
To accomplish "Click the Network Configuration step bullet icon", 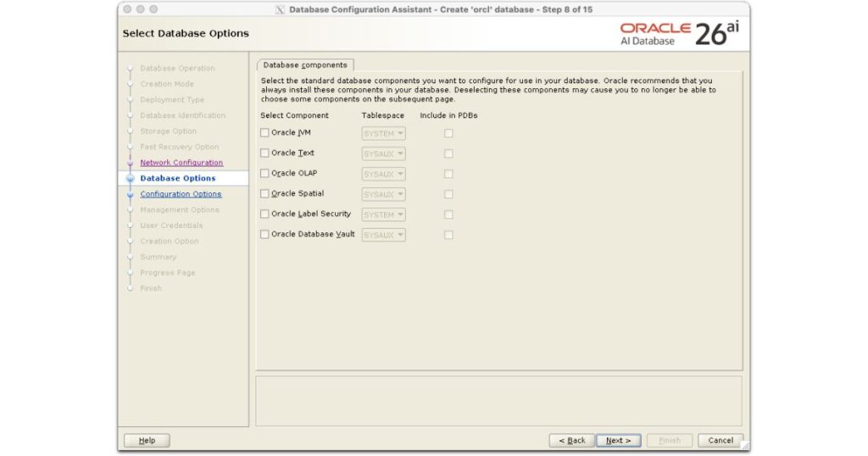I will coord(130,164).
